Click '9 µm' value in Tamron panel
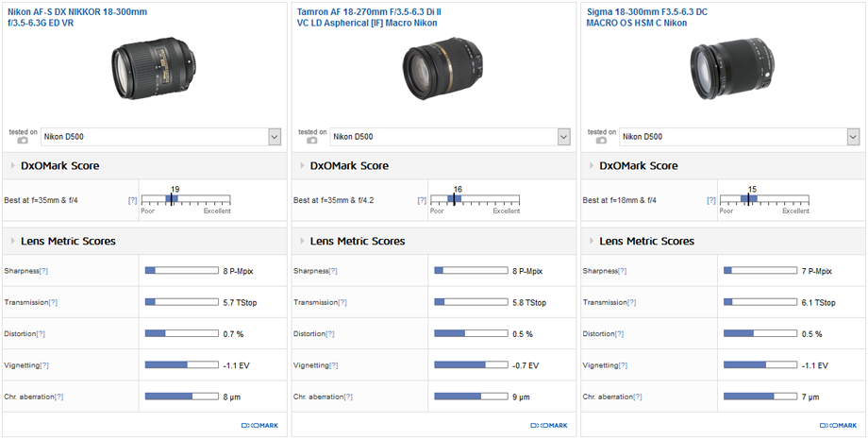This screenshot has width=868, height=439. pyautogui.click(x=522, y=397)
